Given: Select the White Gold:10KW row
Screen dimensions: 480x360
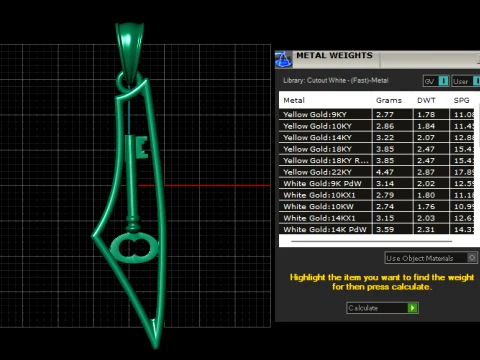Looking at the screenshot, I should 376,206.
